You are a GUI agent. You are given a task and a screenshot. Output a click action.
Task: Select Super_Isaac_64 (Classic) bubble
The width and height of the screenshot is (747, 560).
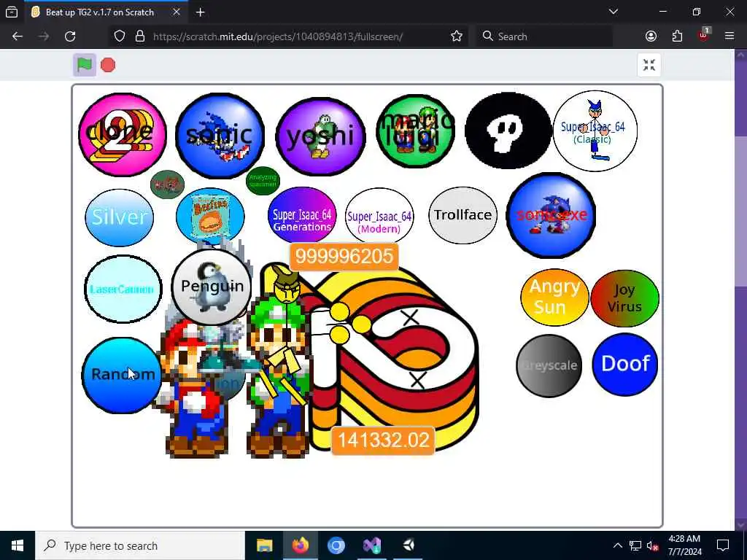coord(595,131)
